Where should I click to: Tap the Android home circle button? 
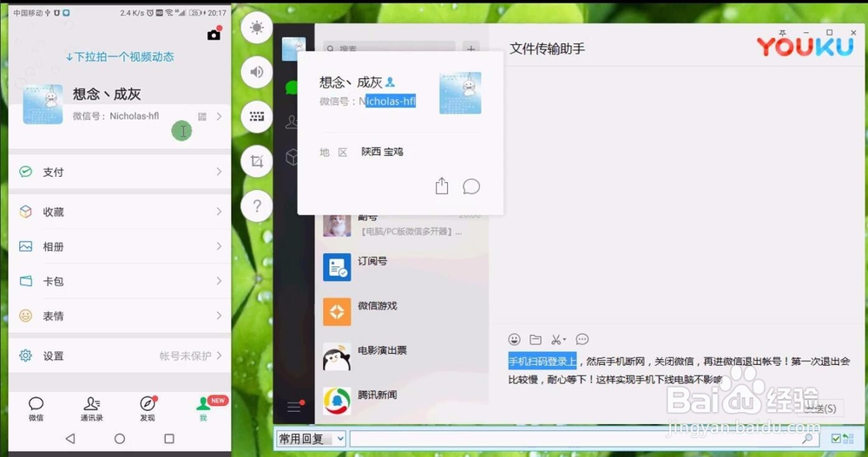pyautogui.click(x=120, y=439)
